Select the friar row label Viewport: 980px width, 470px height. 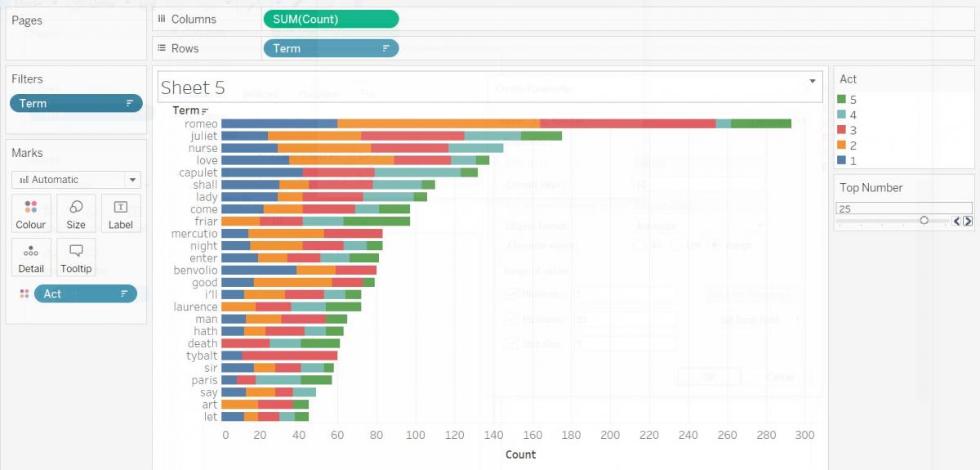click(206, 222)
